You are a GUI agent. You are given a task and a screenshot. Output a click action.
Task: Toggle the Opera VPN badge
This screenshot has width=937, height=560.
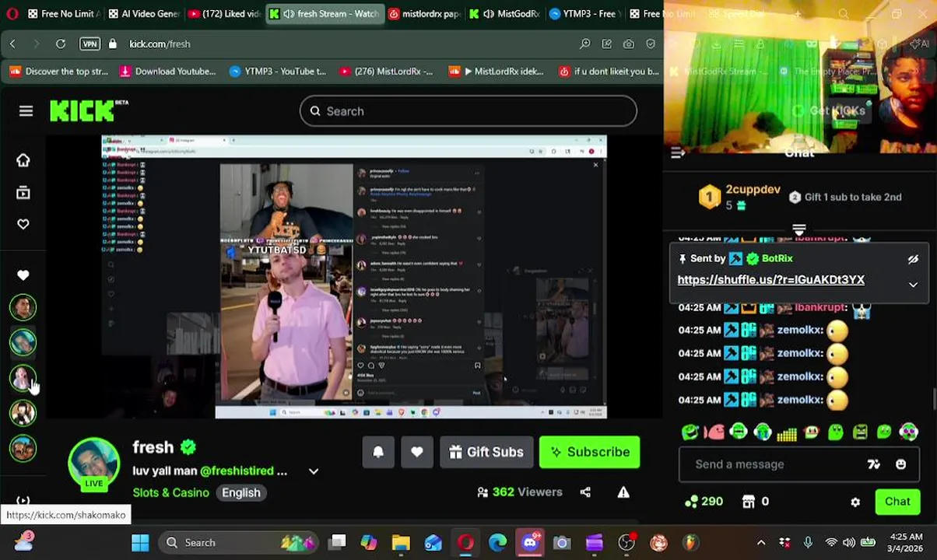(x=89, y=44)
